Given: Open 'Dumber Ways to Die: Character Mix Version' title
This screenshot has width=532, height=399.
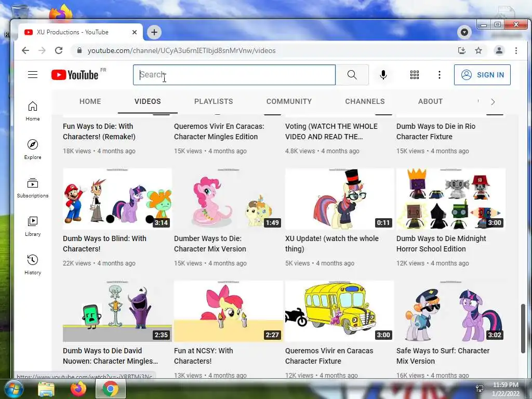Looking at the screenshot, I should (210, 244).
